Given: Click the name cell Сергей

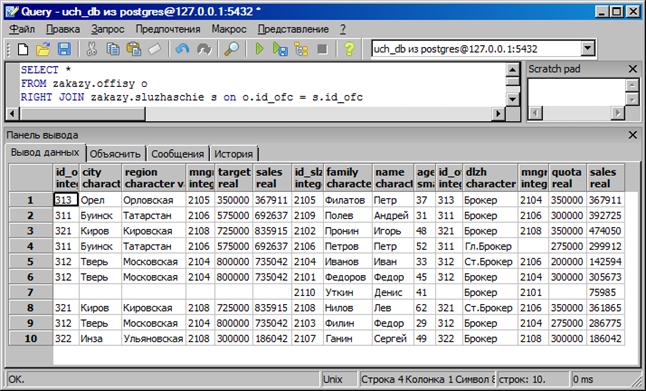Looking at the screenshot, I should (x=393, y=339).
